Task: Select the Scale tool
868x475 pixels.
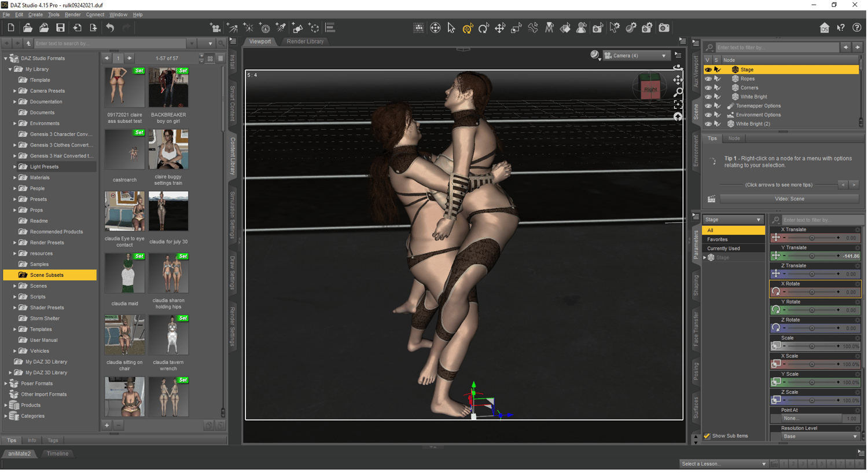Action: tap(516, 28)
